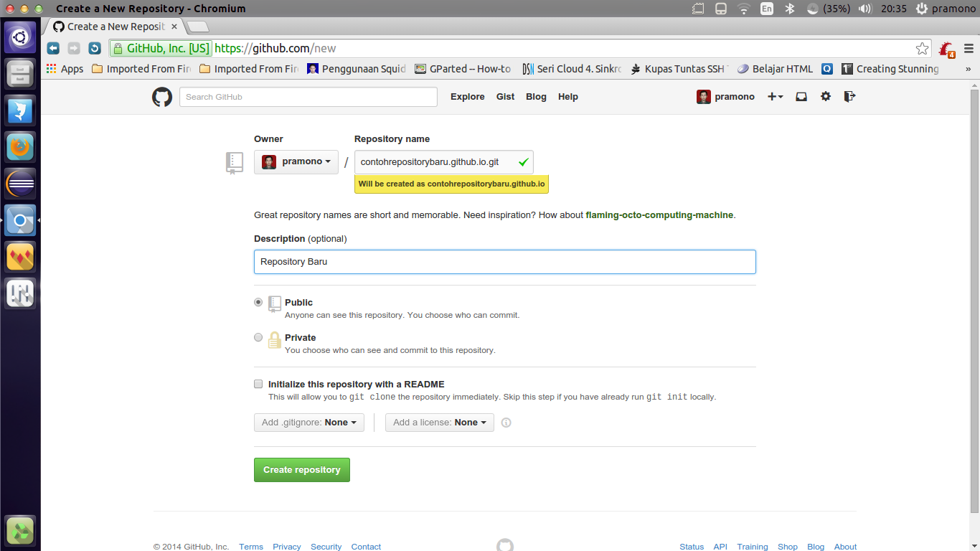Click the Description field with Repository Baru
Screen dimensions: 980x551
pos(505,262)
